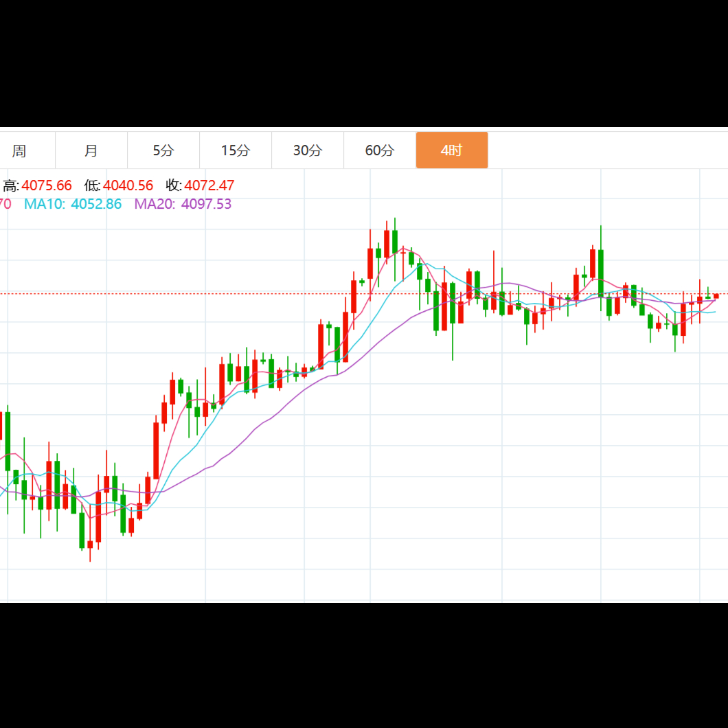Click the pink partial MA value '70'
728x728 pixels.
(5, 204)
